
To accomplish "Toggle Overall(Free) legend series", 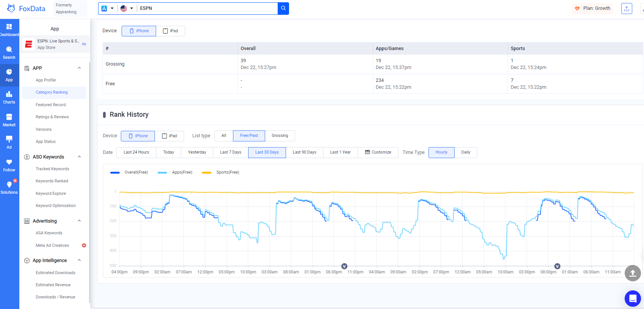I will pyautogui.click(x=129, y=173).
